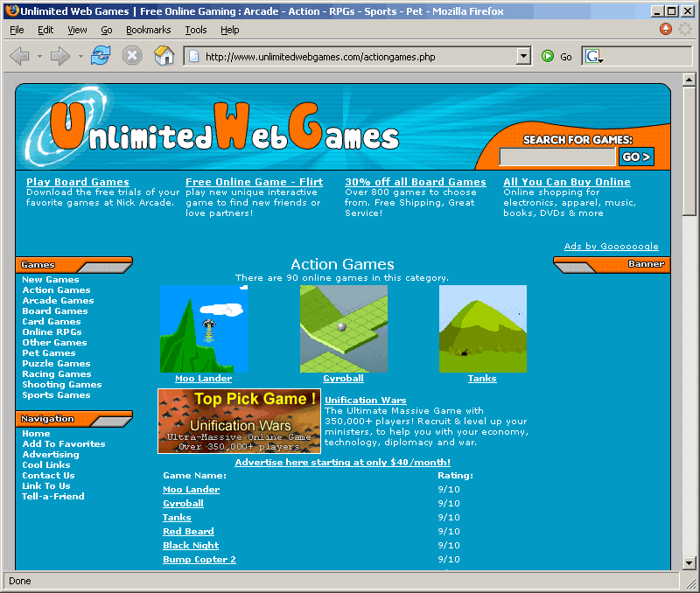Click the browser Back arrow button
Image resolution: width=700 pixels, height=593 pixels.
(19, 57)
